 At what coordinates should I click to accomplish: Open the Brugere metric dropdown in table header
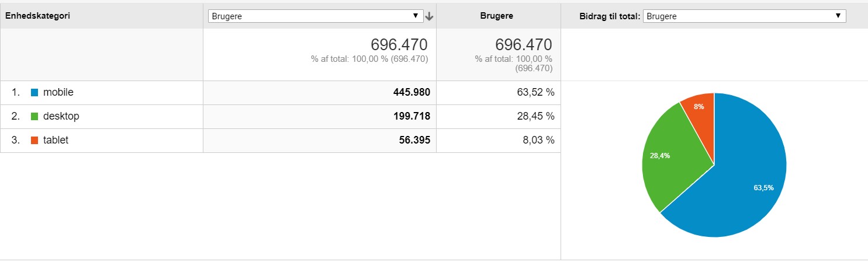(316, 16)
